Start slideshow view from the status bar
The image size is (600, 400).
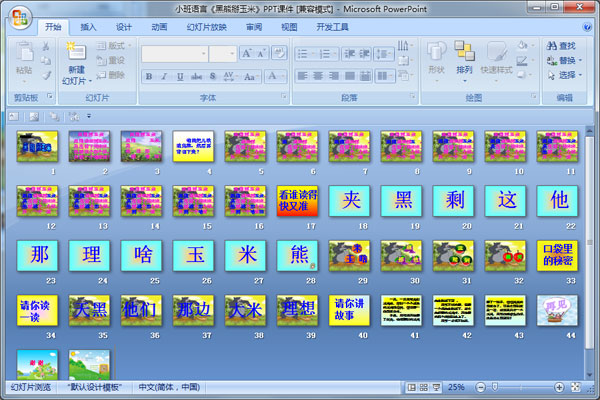(x=436, y=387)
